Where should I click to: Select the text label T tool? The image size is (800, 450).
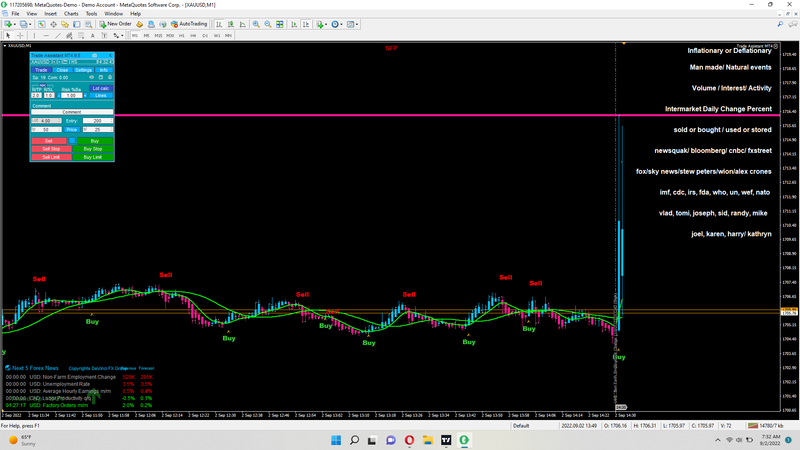[x=104, y=36]
